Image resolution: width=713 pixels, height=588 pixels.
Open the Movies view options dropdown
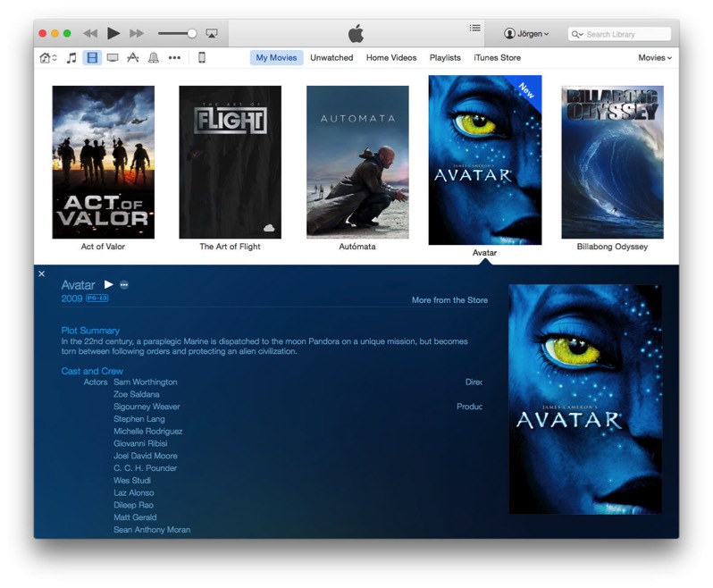pos(655,58)
